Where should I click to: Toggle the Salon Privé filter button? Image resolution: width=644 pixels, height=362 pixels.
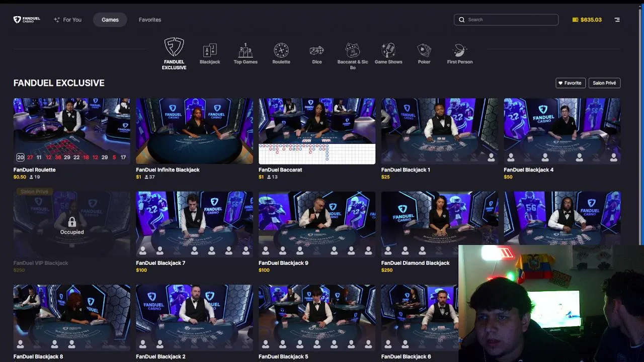pos(604,83)
